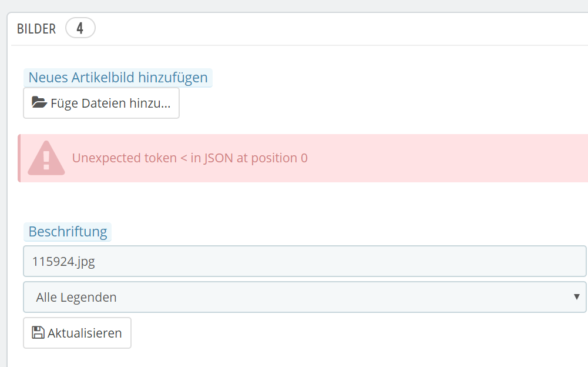Click "position 0" in the error alert
This screenshot has width=588, height=367.
tap(279, 158)
